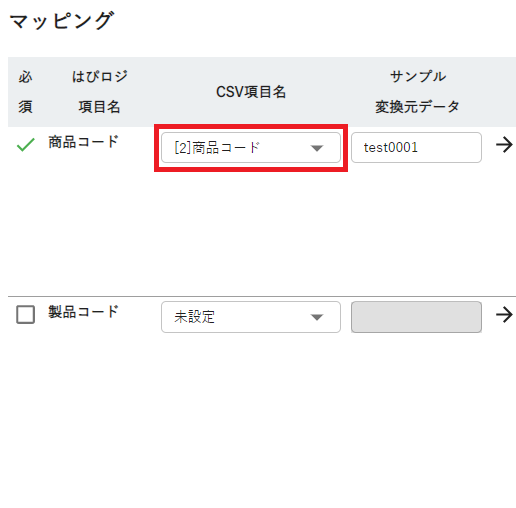Click the greyed sample field for 製品コード

tap(416, 317)
